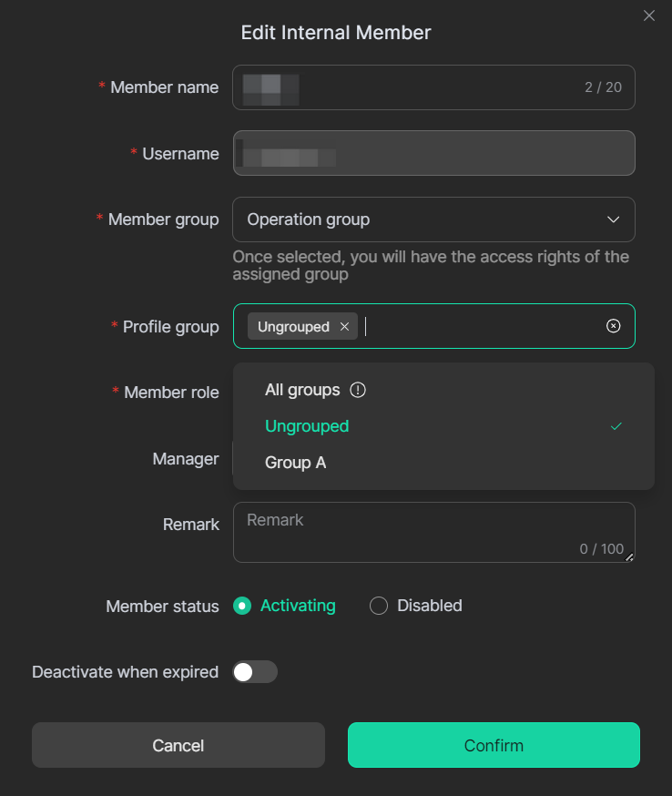This screenshot has width=672, height=796.
Task: Click the info icon beside All groups
Action: pos(358,390)
